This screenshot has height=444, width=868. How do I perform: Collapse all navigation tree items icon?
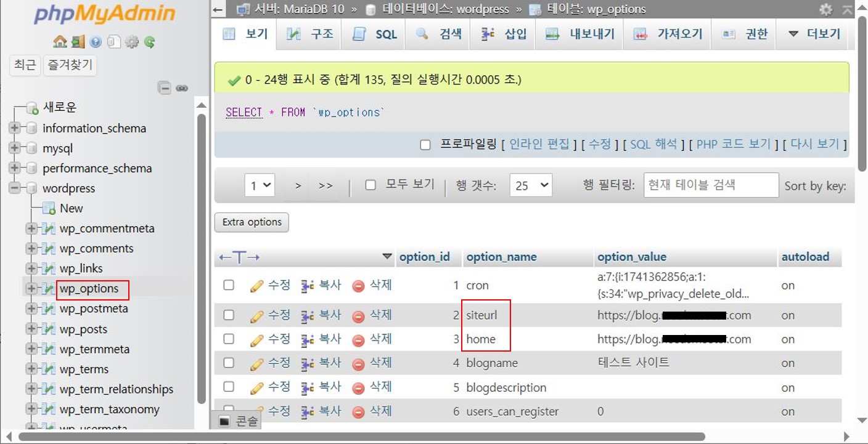tap(164, 87)
